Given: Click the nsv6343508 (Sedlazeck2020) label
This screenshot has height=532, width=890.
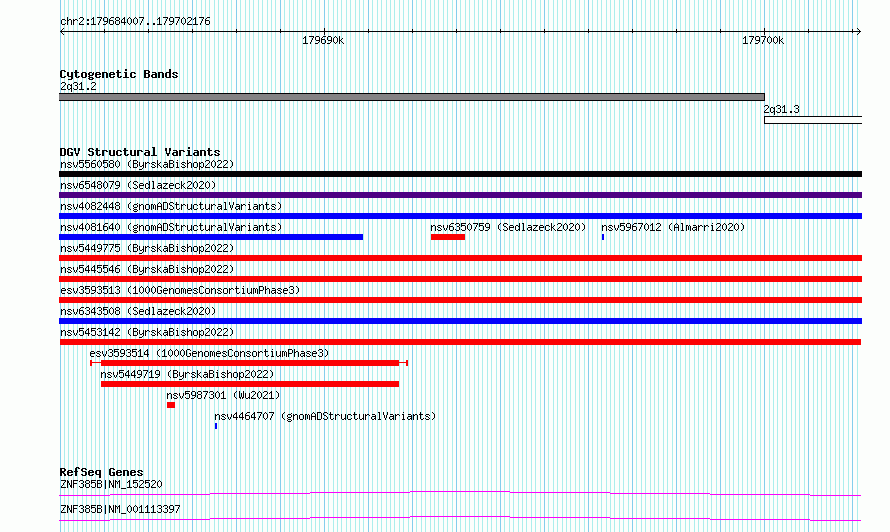Looking at the screenshot, I should 138,312.
